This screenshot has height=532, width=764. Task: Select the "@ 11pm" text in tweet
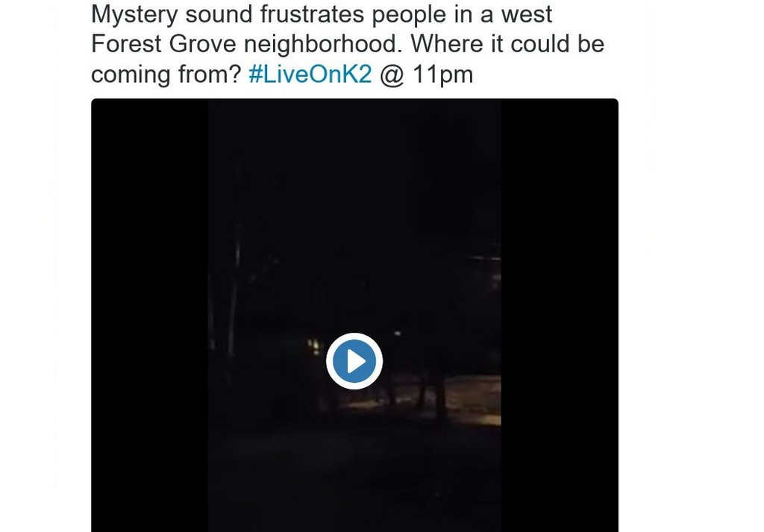[426, 74]
